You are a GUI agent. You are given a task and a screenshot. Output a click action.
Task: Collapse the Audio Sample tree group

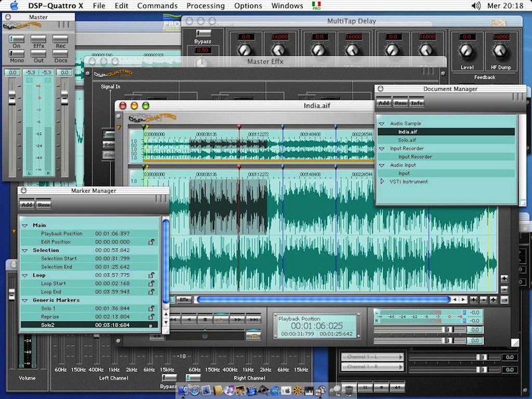coord(382,124)
